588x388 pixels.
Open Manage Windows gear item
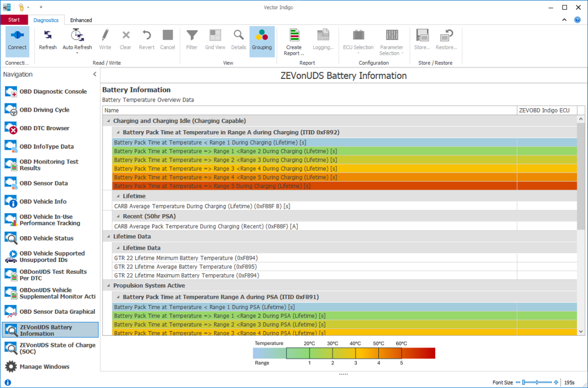click(x=50, y=366)
